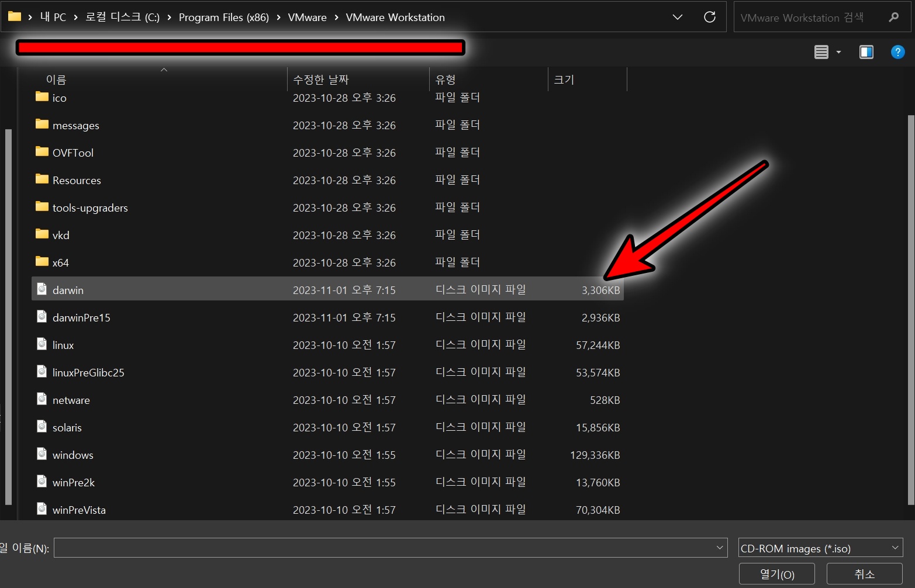Click the 528KB size value
The width and height of the screenshot is (915, 588).
605,400
